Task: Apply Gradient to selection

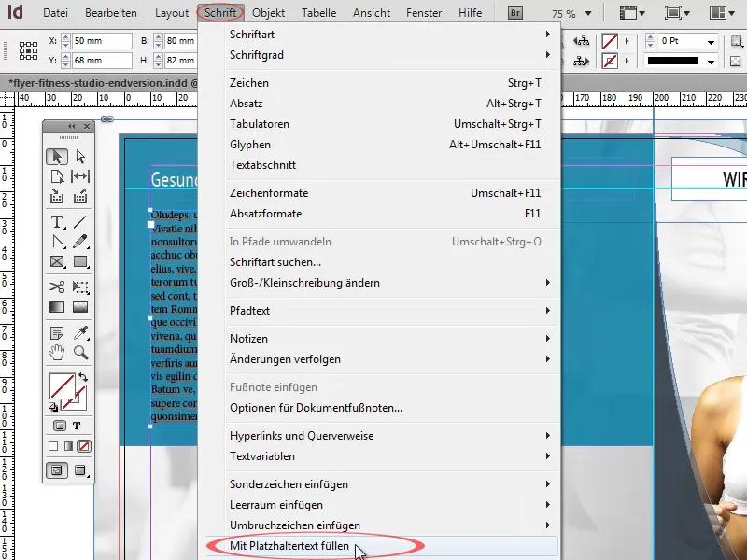Action: [x=68, y=446]
